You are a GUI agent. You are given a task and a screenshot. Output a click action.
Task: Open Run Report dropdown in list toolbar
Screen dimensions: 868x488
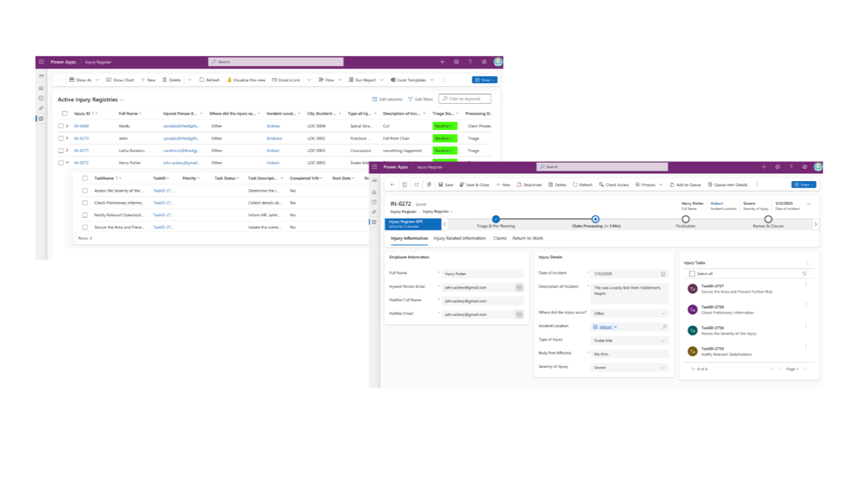click(x=381, y=80)
